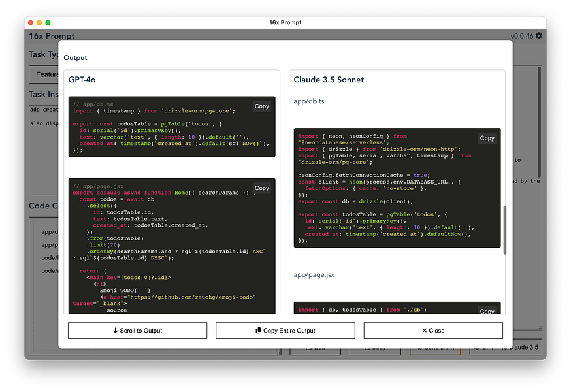Click the down arrow icon in Scroll to Output
This screenshot has width=571, height=392.
(x=115, y=331)
